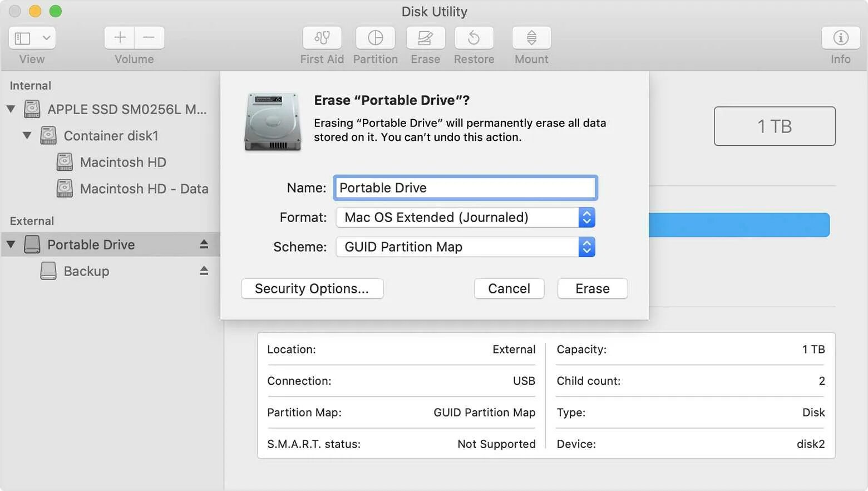Viewport: 868px width, 491px height.
Task: Open the Info inspector icon
Action: [840, 38]
